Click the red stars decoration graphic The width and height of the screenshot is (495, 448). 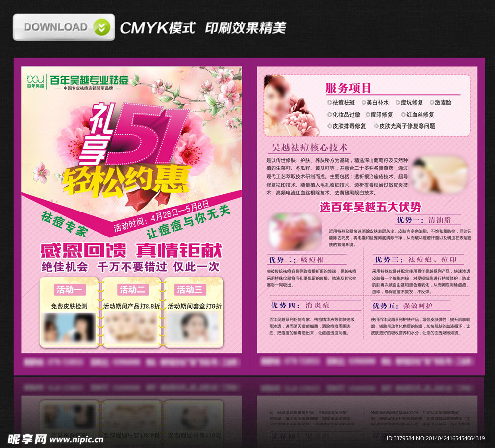(x=148, y=200)
